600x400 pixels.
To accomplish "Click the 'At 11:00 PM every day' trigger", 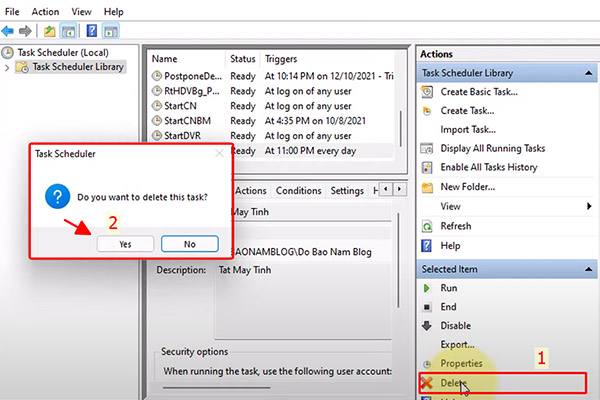I will (310, 151).
